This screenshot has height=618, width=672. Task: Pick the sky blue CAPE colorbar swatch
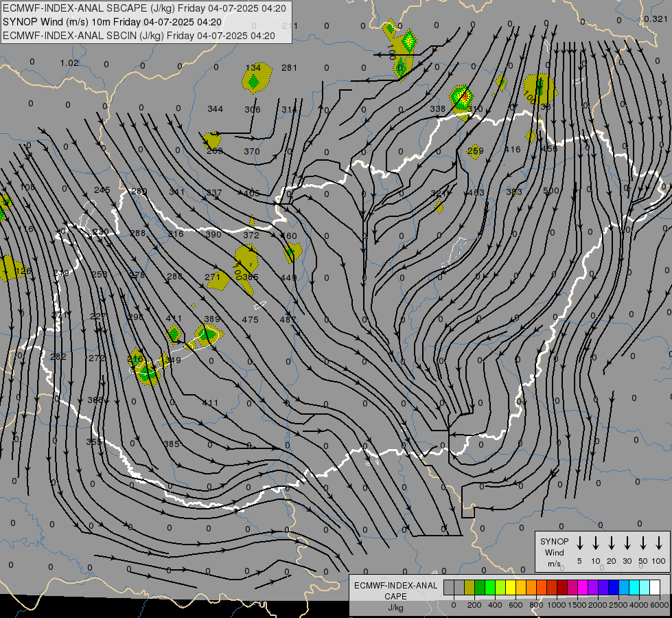coord(623,588)
